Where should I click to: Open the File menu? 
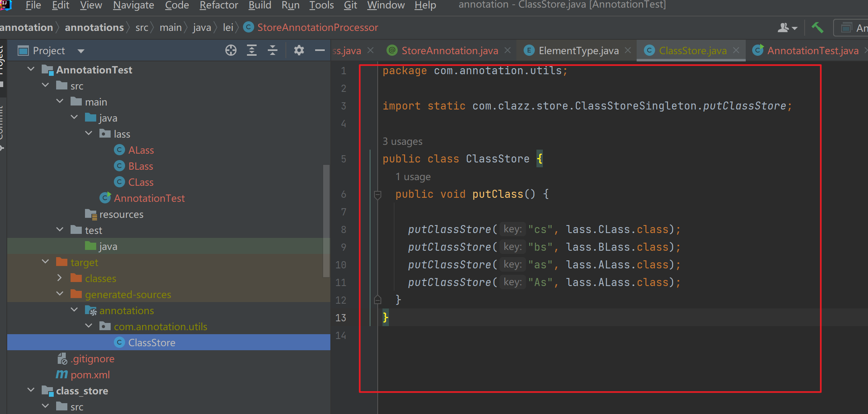tap(33, 5)
